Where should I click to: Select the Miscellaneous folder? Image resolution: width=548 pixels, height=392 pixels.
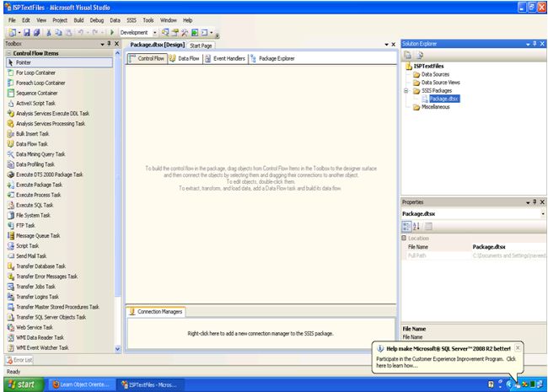[x=436, y=107]
